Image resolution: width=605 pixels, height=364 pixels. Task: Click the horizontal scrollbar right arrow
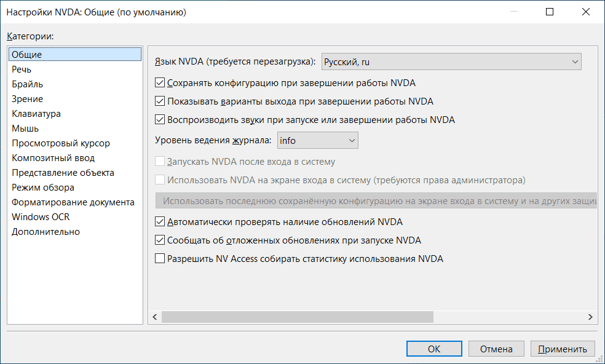pyautogui.click(x=590, y=317)
